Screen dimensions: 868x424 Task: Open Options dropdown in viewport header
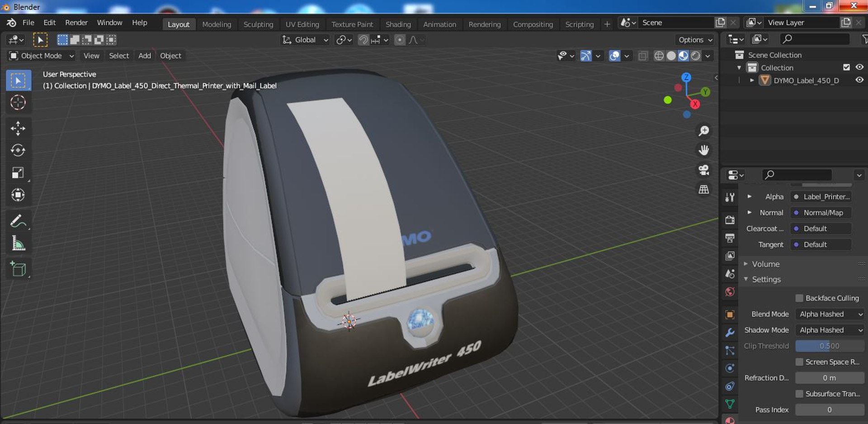(695, 40)
